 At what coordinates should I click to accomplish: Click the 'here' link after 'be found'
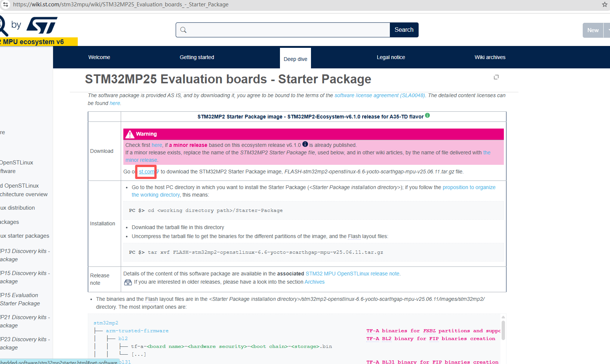(115, 103)
